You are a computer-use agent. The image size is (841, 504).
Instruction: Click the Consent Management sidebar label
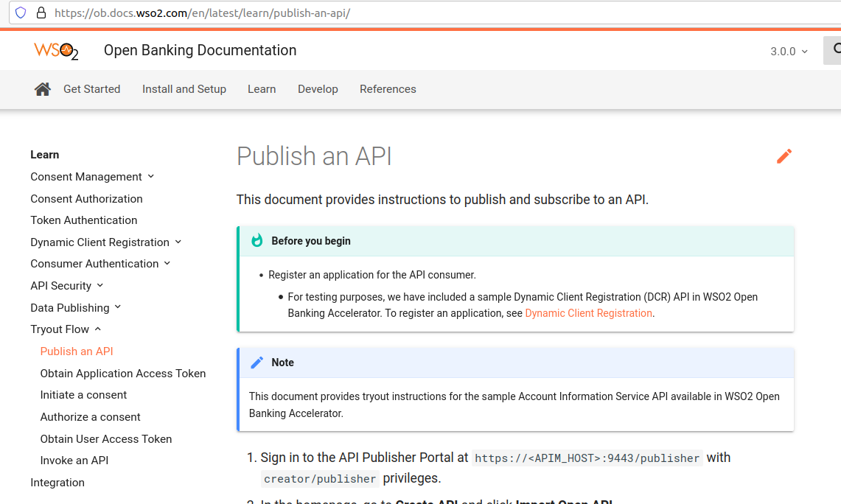tap(86, 176)
